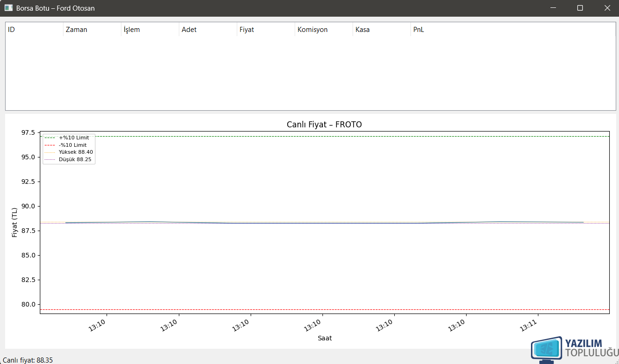
Task: Click the 85.0 y-axis tick label
Action: click(x=28, y=255)
